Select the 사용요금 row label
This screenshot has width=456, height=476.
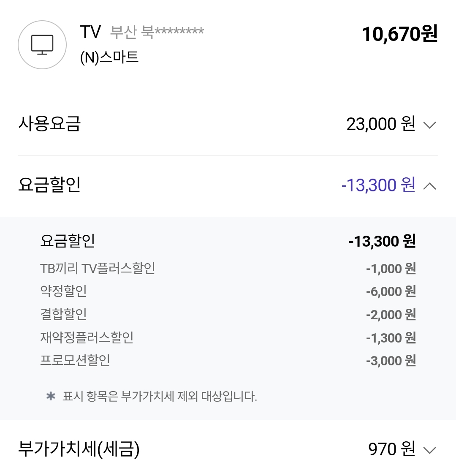click(x=49, y=124)
